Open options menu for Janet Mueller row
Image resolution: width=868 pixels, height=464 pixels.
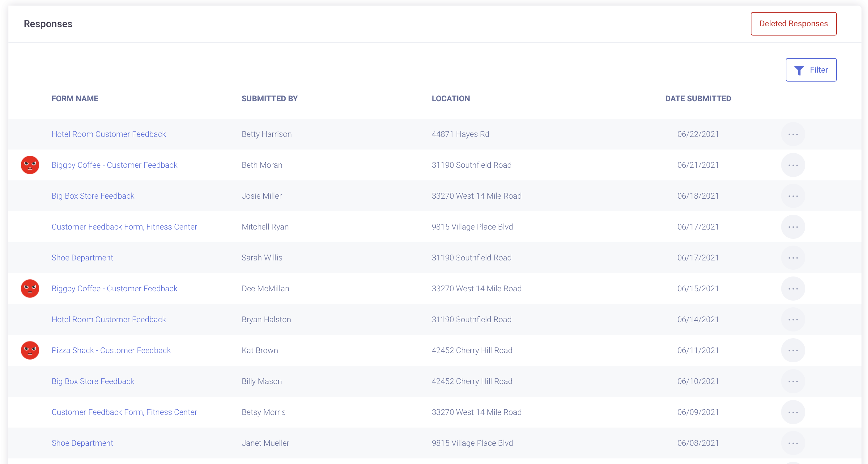pyautogui.click(x=793, y=443)
